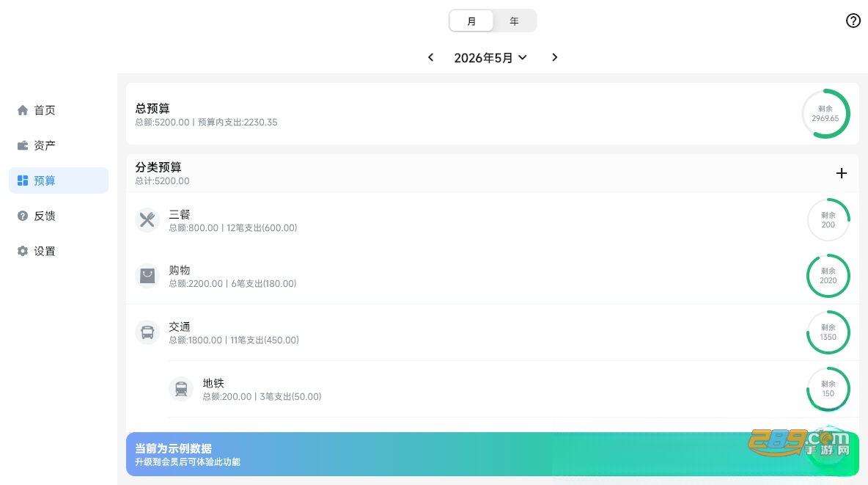The height and width of the screenshot is (485, 868).
Task: Click the 当前为示例数据 upgrade banner
Action: (493, 454)
